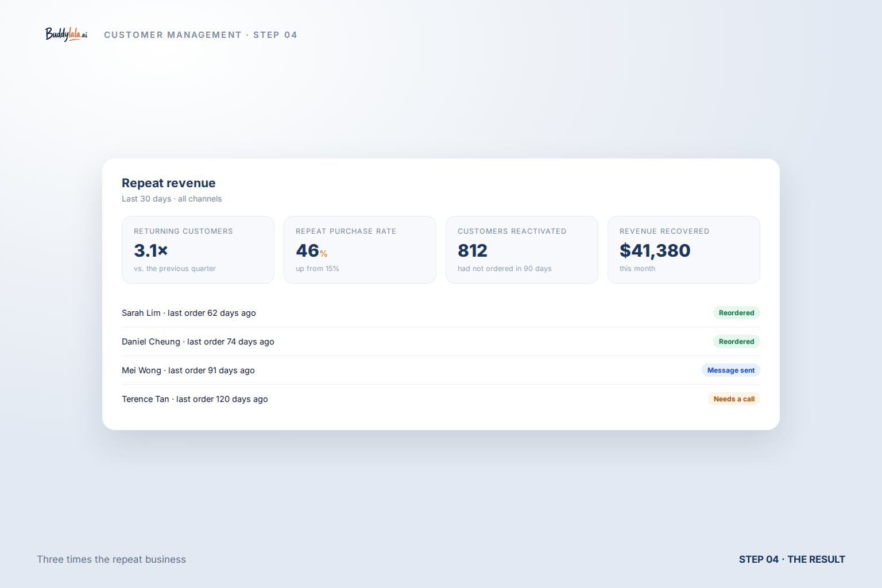Image resolution: width=882 pixels, height=588 pixels.
Task: Select the Daniel Cheung row
Action: click(441, 342)
